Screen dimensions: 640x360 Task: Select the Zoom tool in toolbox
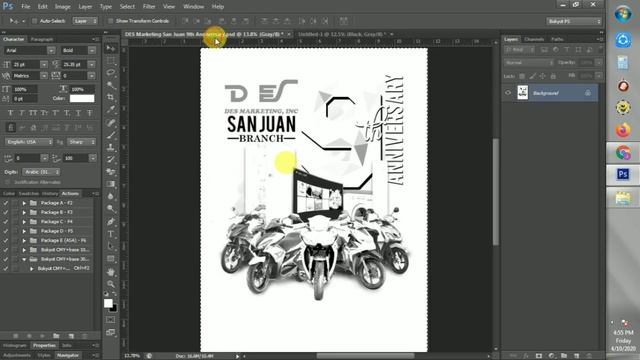(x=111, y=284)
